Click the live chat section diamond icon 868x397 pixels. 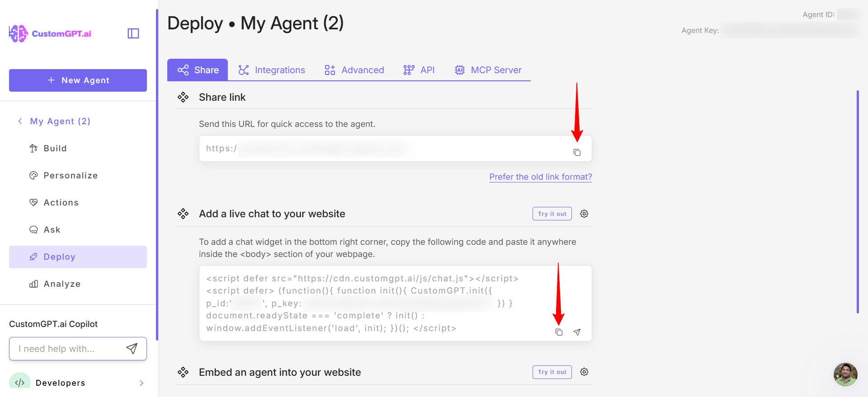[183, 214]
